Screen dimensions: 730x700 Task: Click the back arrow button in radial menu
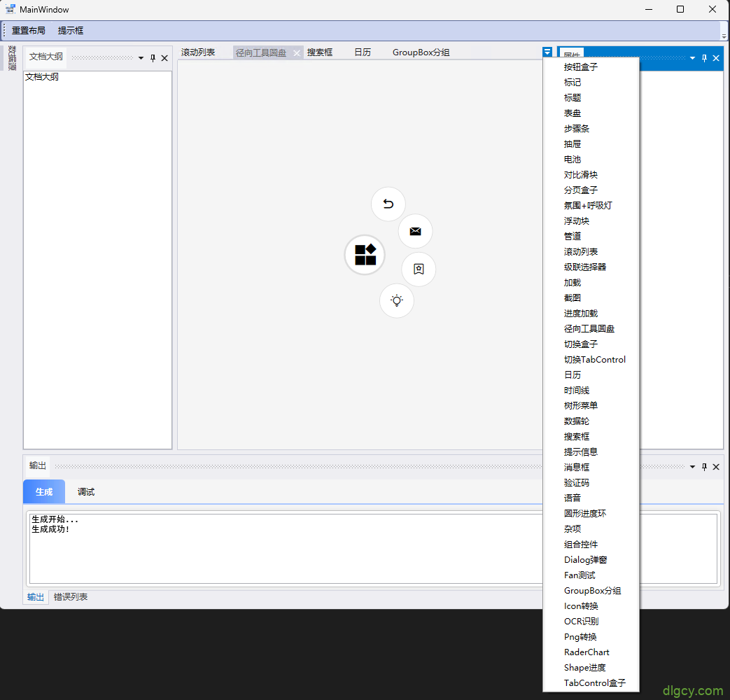click(x=388, y=204)
